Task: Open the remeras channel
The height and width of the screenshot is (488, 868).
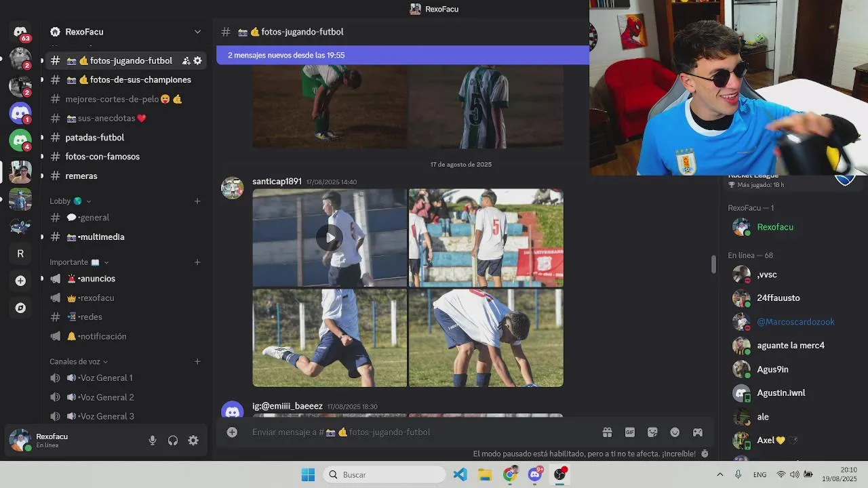Action: 126,176
